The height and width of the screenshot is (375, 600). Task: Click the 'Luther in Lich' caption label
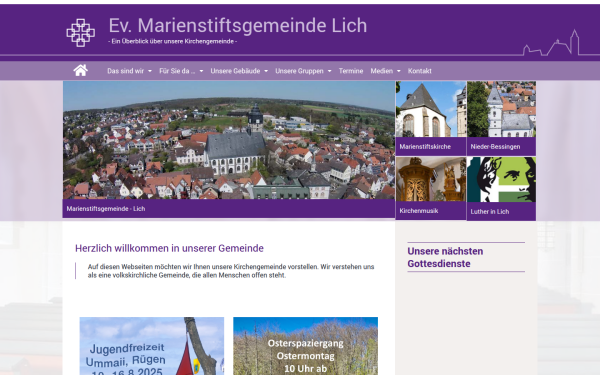(x=490, y=212)
